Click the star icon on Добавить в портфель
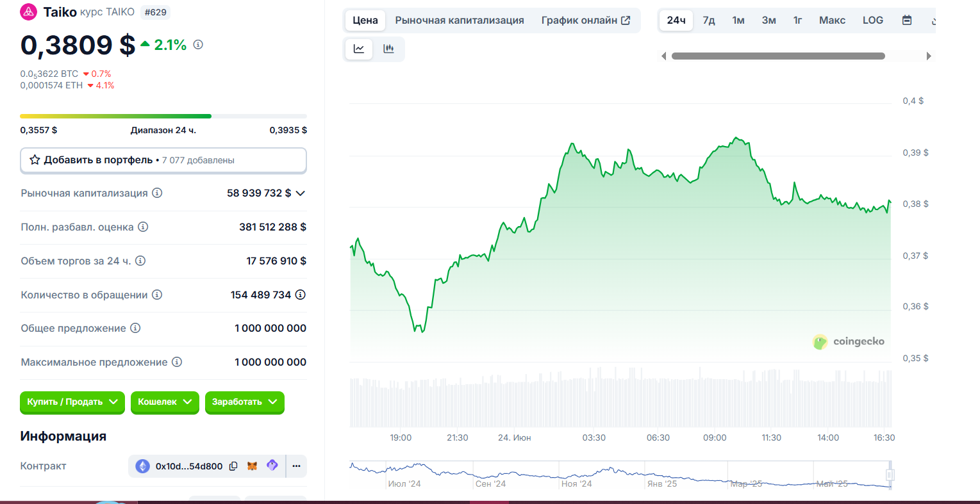 (35, 160)
